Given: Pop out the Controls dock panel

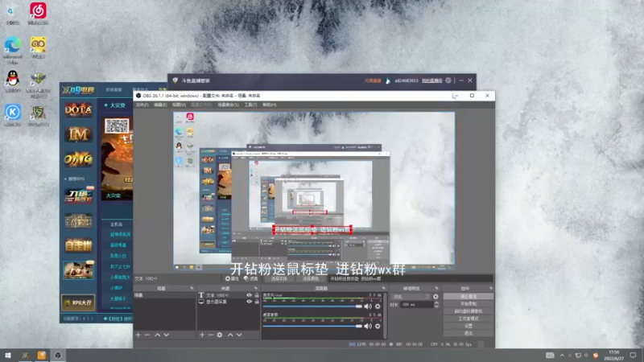Looking at the screenshot, I should 491,288.
